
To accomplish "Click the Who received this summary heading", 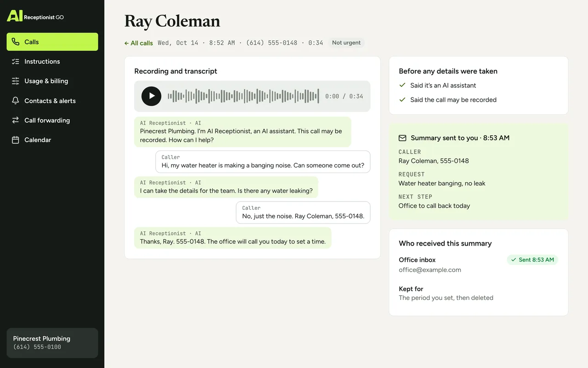I will [445, 244].
